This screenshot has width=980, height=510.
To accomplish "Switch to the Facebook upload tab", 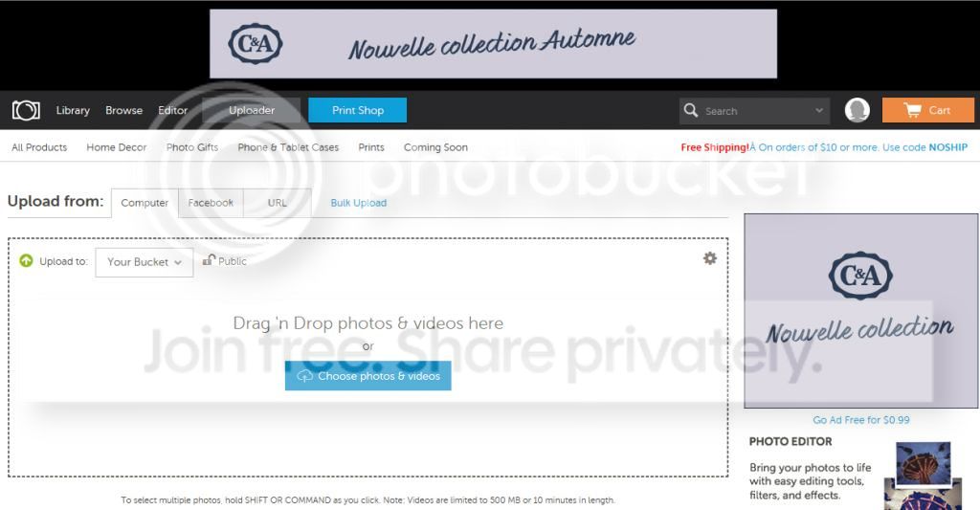I will click(211, 203).
